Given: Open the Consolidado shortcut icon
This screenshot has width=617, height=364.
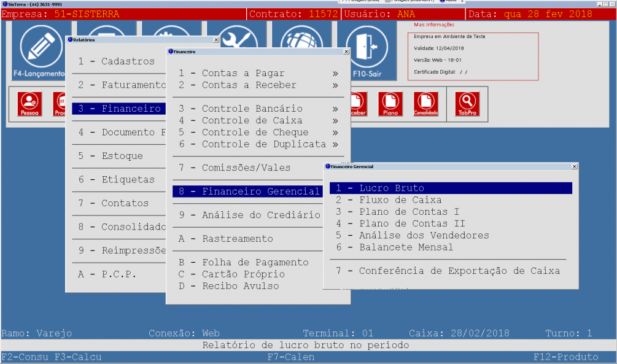Looking at the screenshot, I should (x=425, y=104).
